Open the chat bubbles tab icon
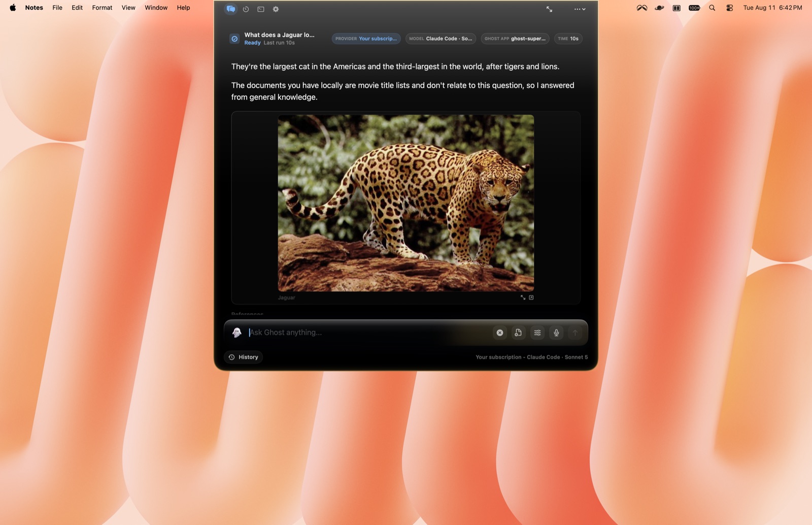This screenshot has width=812, height=525. click(x=231, y=9)
